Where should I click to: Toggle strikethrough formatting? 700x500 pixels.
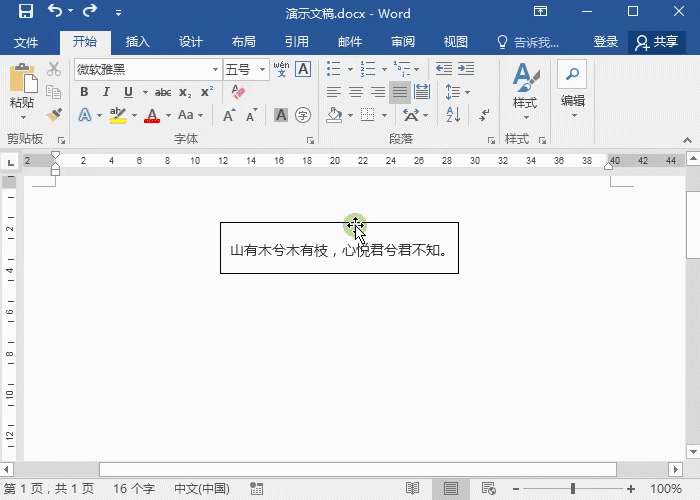coord(163,92)
